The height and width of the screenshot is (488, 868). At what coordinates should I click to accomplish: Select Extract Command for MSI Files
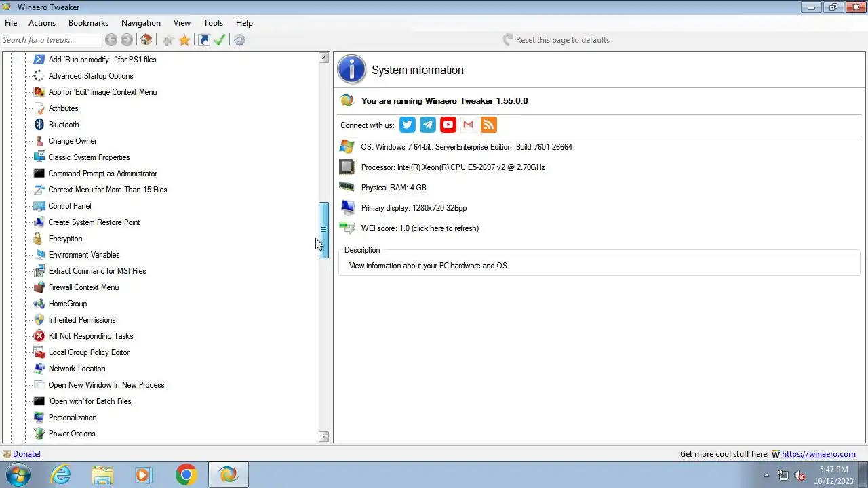click(98, 271)
